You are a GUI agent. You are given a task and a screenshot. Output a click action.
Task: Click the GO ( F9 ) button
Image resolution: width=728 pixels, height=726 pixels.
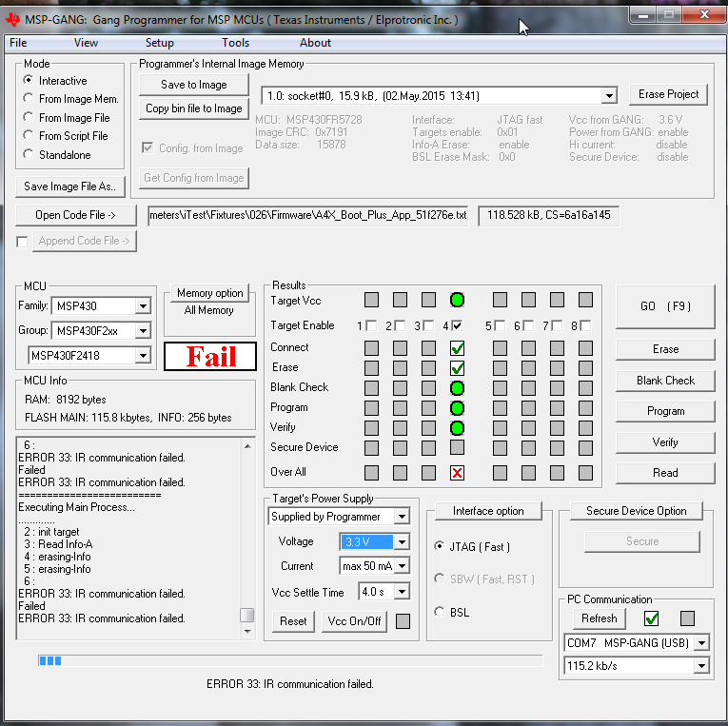665,306
